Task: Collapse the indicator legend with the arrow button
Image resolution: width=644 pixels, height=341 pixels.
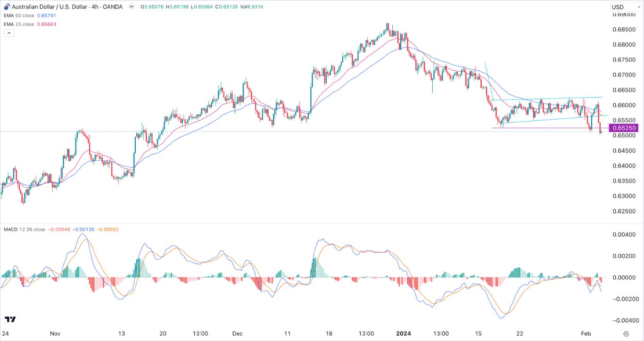Action: (9, 33)
